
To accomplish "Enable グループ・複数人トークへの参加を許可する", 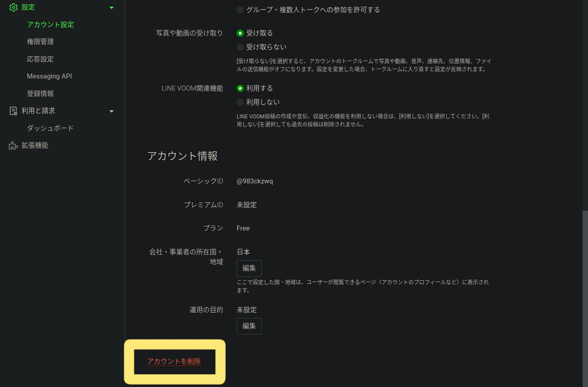I will pos(240,9).
